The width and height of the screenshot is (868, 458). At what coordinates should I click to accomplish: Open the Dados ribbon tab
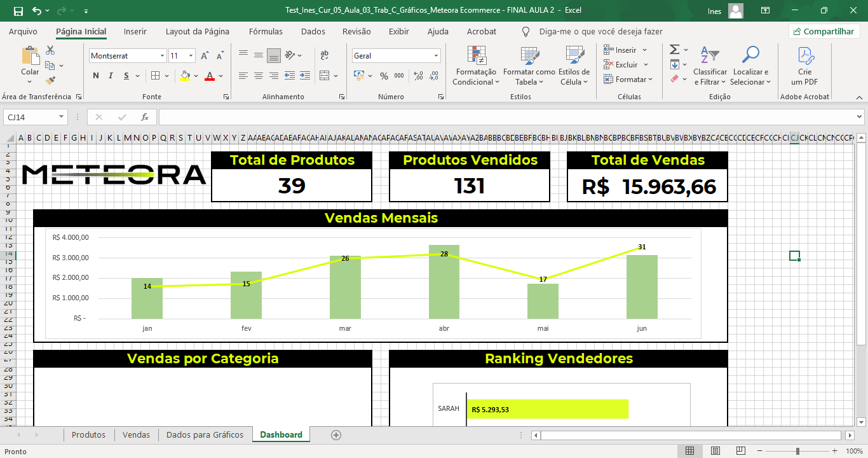click(x=313, y=31)
